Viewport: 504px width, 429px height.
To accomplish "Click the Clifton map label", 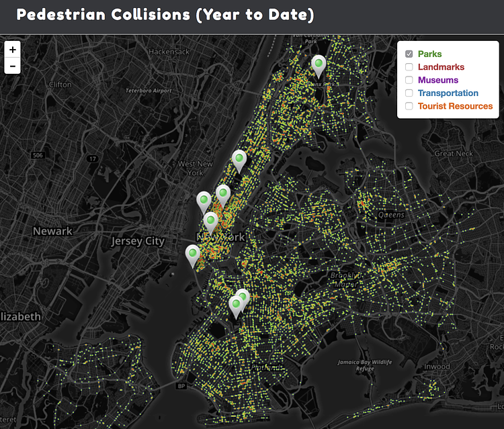I will click(60, 85).
